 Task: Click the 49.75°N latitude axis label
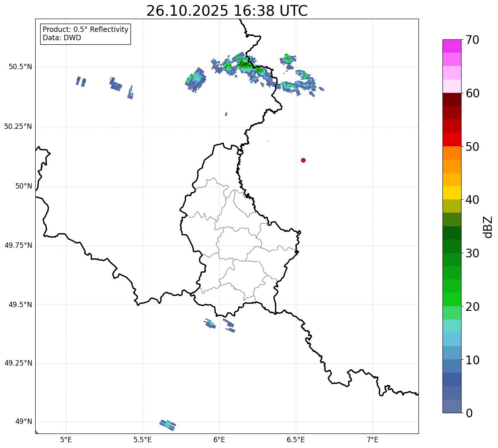click(18, 245)
